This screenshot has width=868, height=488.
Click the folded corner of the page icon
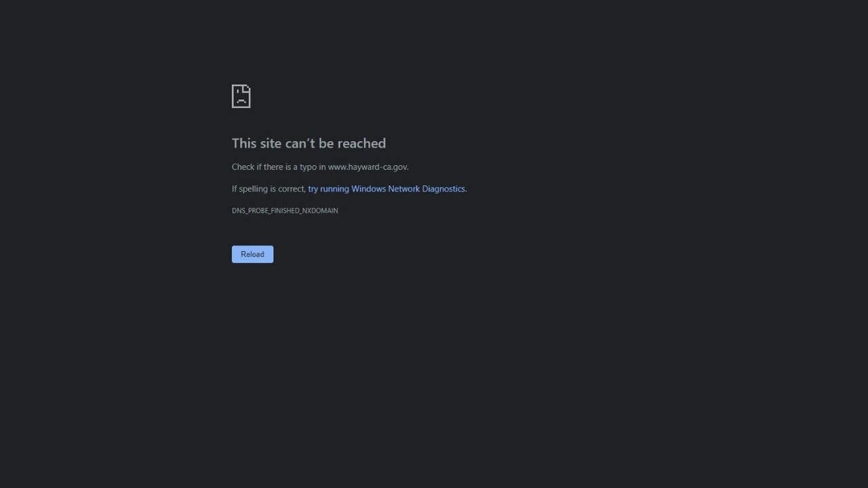click(248, 88)
